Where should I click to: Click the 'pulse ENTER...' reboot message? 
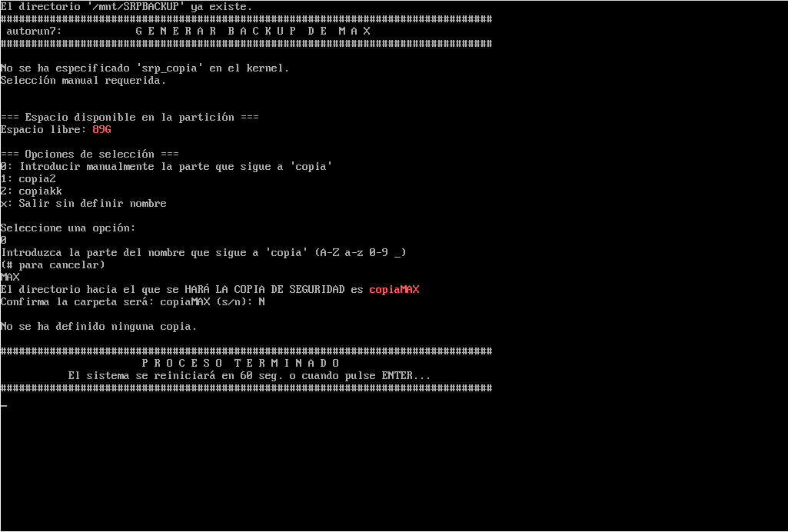point(387,376)
